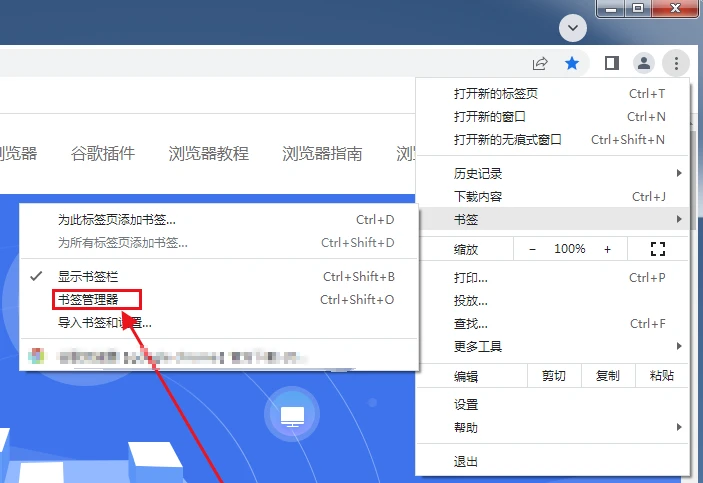Maximize the browser window

[638, 9]
